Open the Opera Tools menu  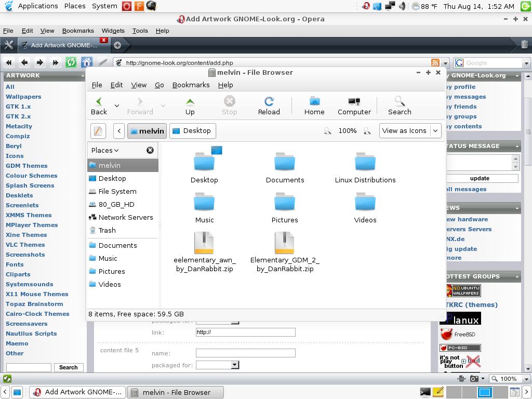[140, 31]
